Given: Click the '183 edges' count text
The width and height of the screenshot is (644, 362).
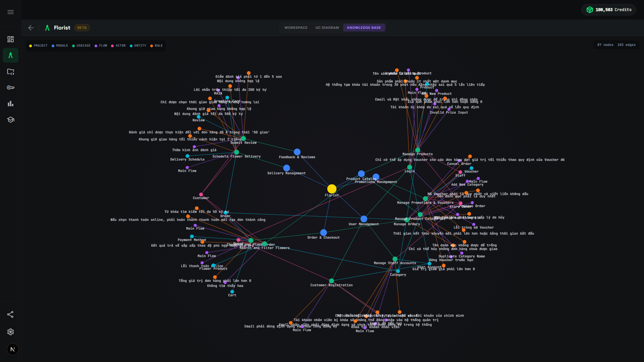Looking at the screenshot, I should pyautogui.click(x=626, y=45).
